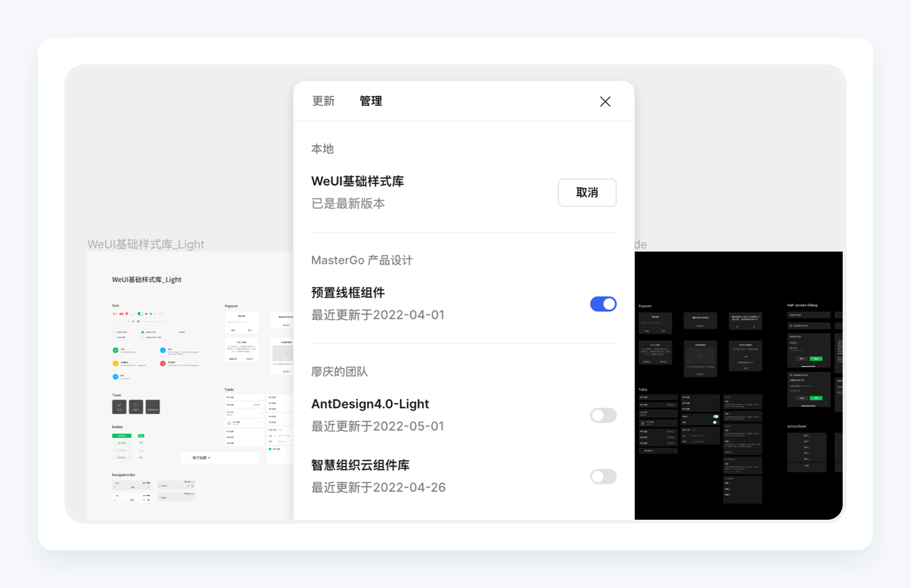Disable the 预置线框组件 library toggle
This screenshot has width=911, height=588.
pyautogui.click(x=603, y=303)
